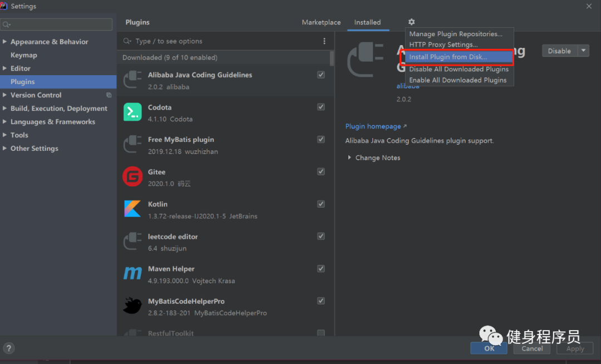The width and height of the screenshot is (601, 364).
Task: Enable the RestfulToolkit plugin checkbox
Action: click(x=321, y=333)
